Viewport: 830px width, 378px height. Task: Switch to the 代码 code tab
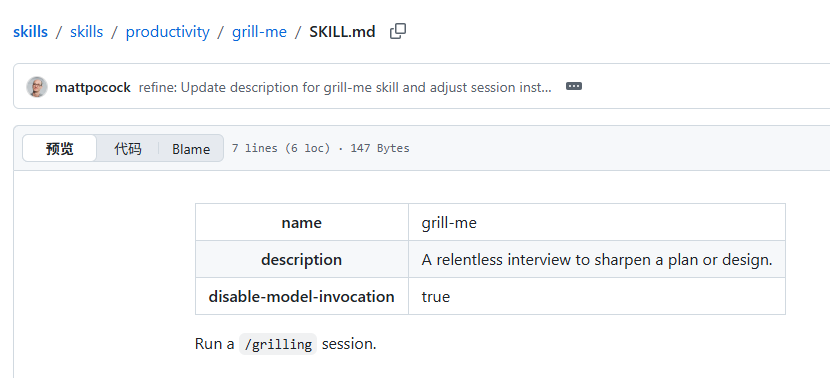tap(128, 149)
